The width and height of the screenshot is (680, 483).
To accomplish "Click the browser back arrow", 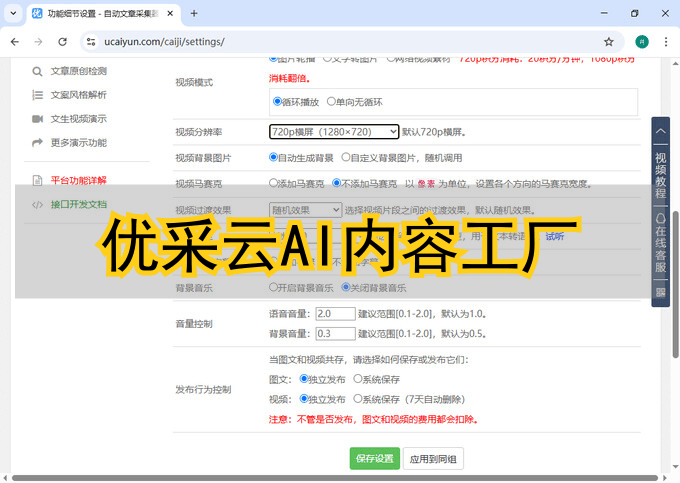I will point(14,42).
